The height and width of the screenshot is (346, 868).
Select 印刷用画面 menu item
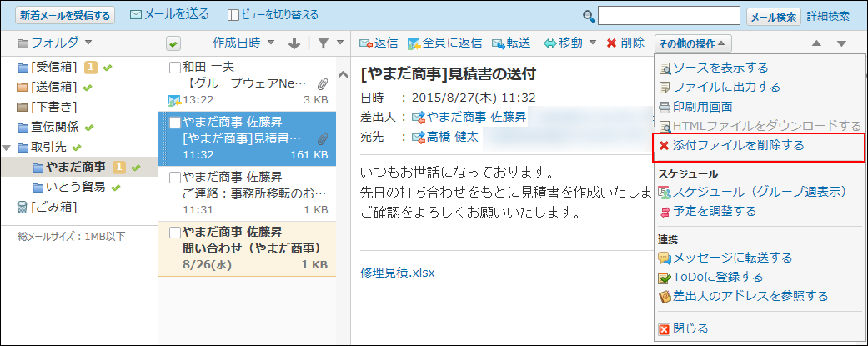704,107
